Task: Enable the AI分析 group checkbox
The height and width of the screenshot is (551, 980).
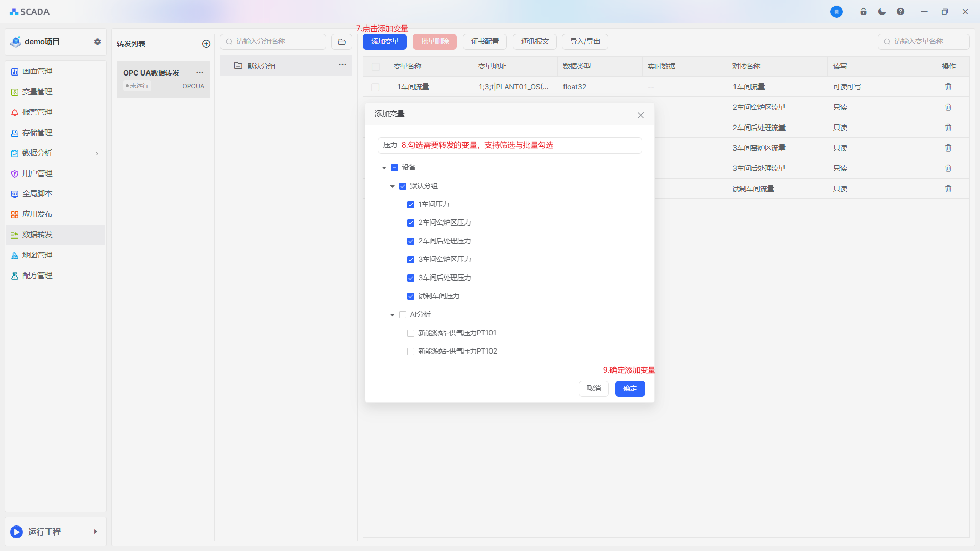Action: 403,315
